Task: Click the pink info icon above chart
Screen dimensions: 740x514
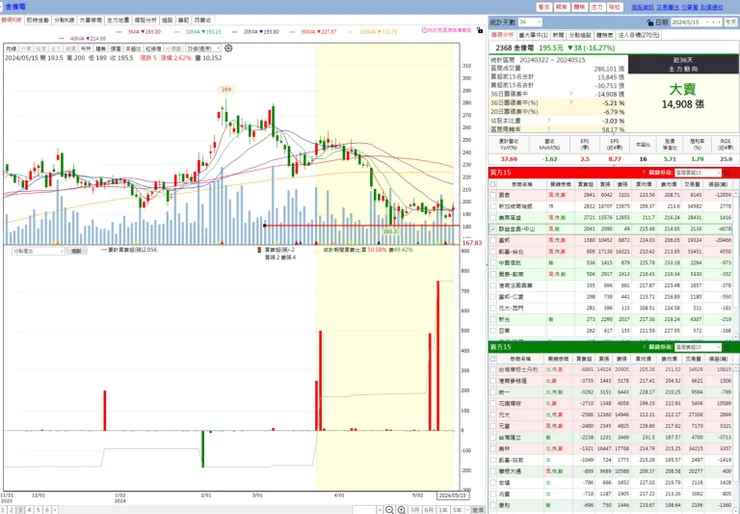Action: (424, 30)
